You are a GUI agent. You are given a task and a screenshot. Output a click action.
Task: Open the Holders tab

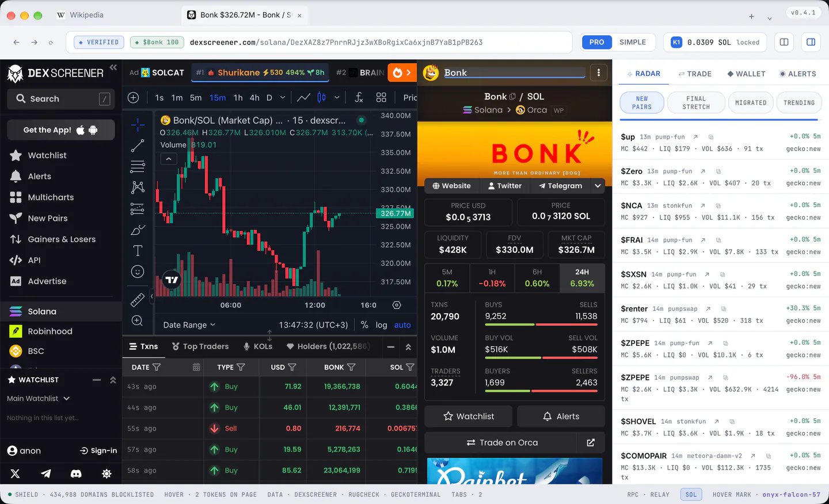point(328,346)
